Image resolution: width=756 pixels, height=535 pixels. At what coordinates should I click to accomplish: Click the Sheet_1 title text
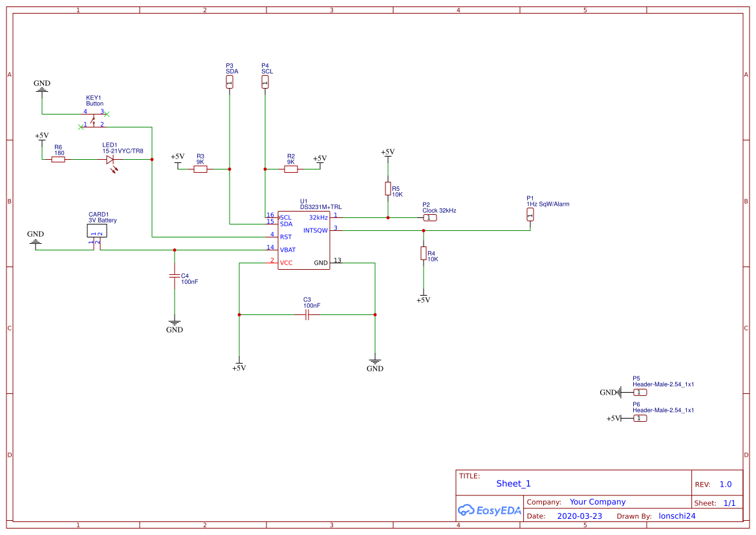tap(513, 483)
